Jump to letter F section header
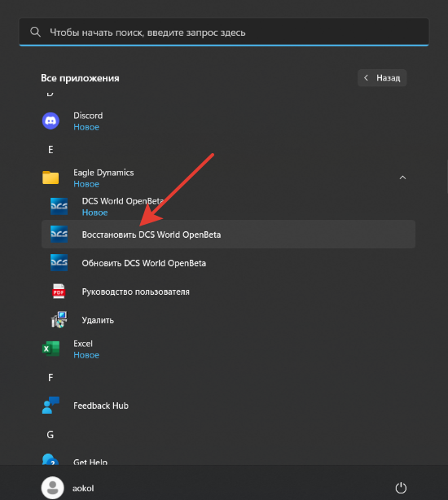Image resolution: width=448 pixels, height=500 pixels. pyautogui.click(x=51, y=378)
